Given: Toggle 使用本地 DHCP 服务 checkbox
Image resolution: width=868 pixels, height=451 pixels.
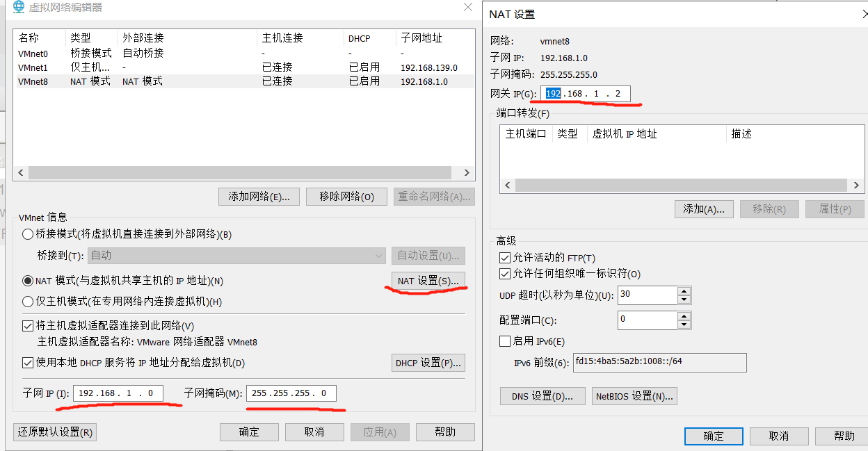Looking at the screenshot, I should point(28,363).
